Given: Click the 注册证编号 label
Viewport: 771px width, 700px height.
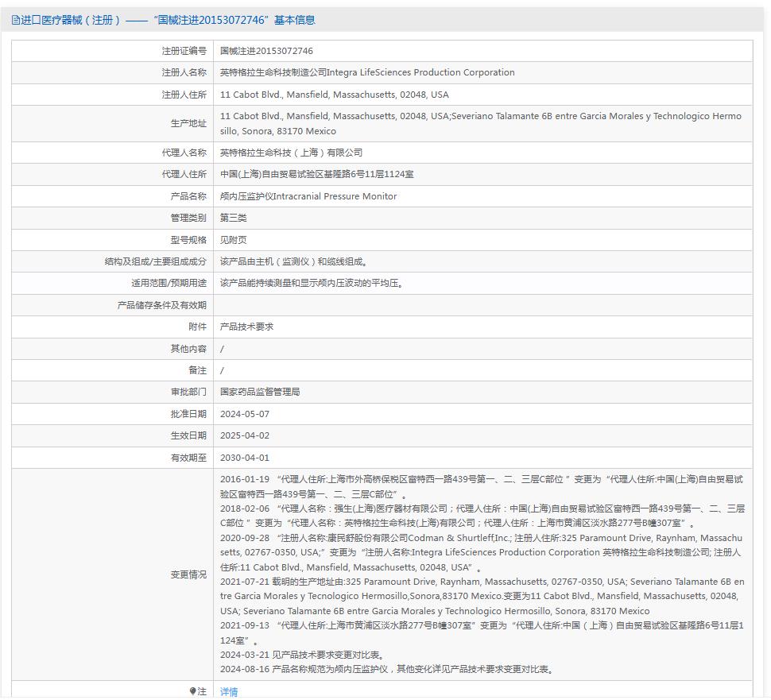Looking at the screenshot, I should [184, 51].
